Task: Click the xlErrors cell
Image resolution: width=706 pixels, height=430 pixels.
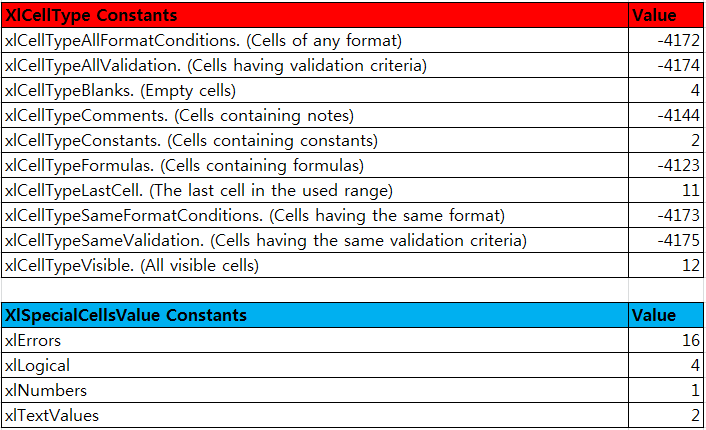Action: 315,340
